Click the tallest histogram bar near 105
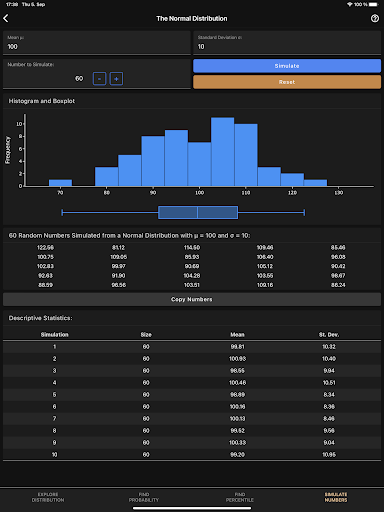 pyautogui.click(x=223, y=152)
